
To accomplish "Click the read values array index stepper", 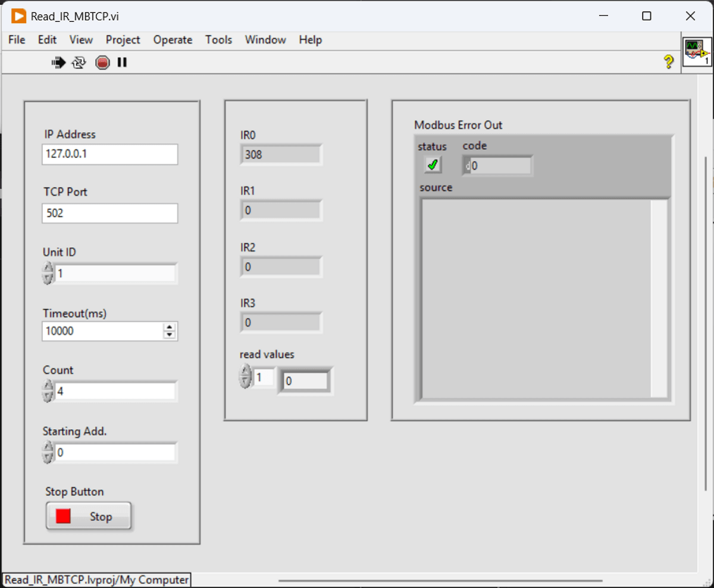I will click(x=245, y=377).
